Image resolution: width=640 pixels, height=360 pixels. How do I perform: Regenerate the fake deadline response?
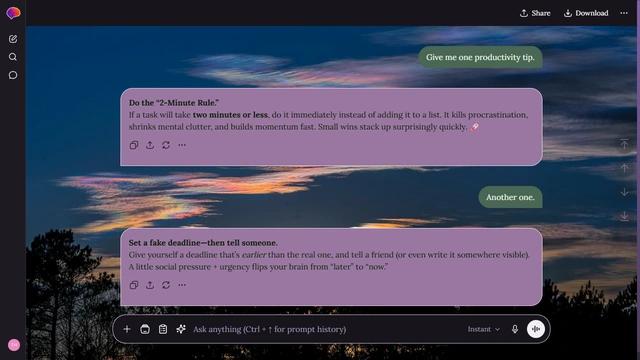tap(166, 285)
